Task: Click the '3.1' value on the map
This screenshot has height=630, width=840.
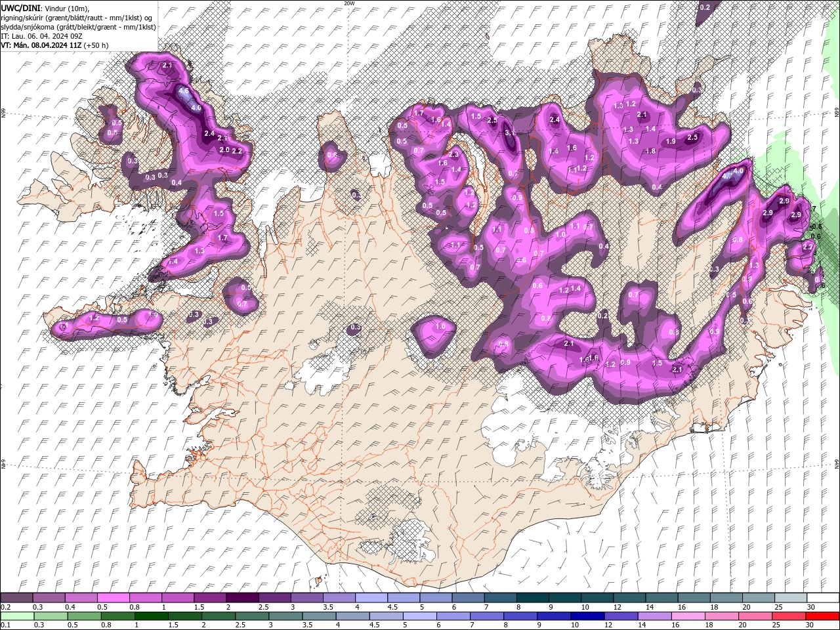Action: pos(509,133)
